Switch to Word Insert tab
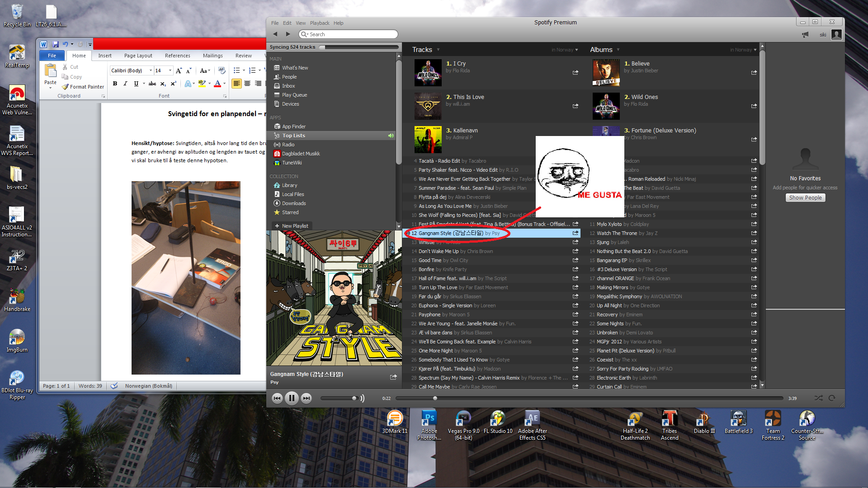Screen dimensions: 868x488 [x=105, y=56]
